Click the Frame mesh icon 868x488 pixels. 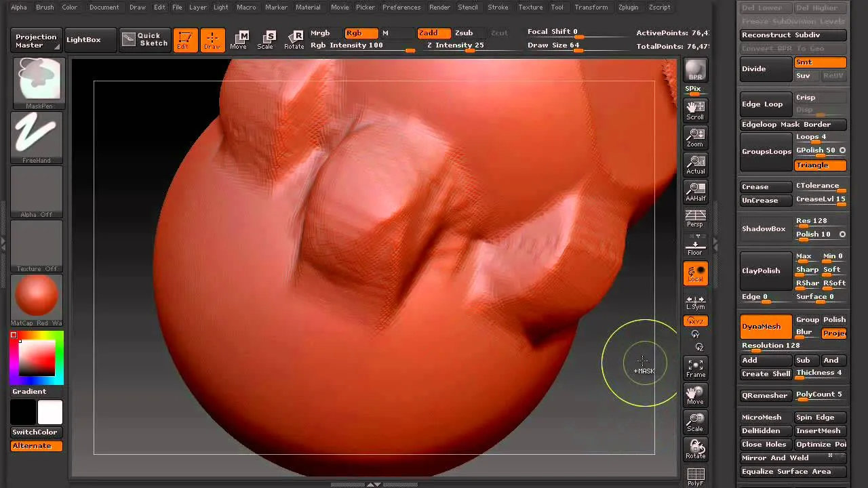click(695, 368)
